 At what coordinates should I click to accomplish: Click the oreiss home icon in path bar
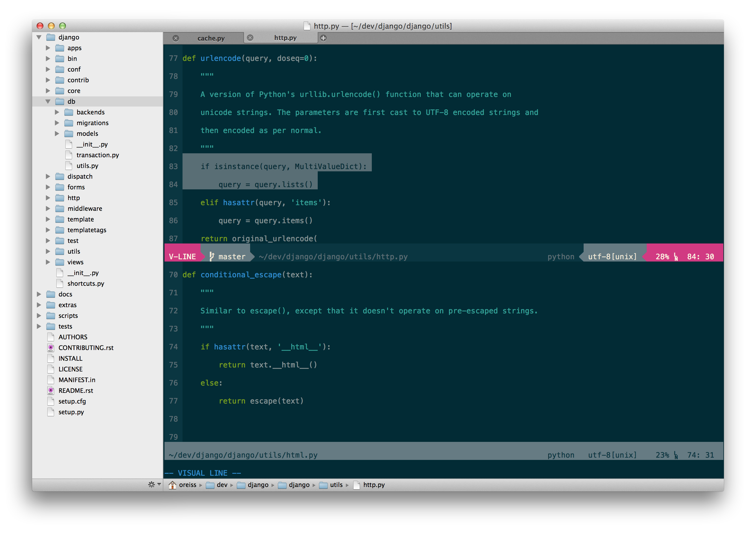172,485
